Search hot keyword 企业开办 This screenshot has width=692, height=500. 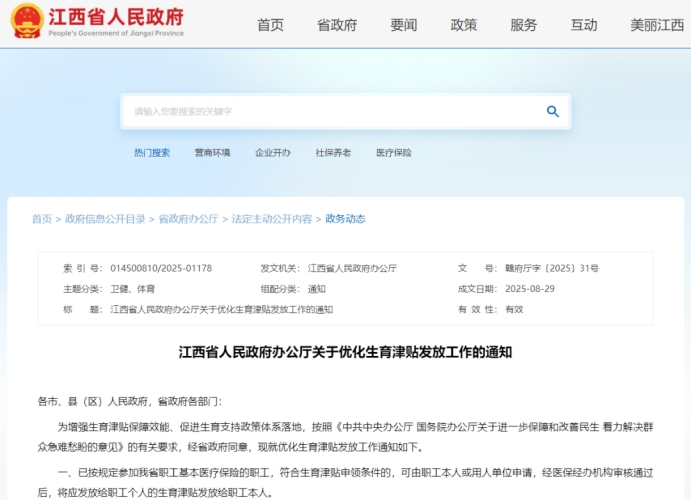pos(273,153)
